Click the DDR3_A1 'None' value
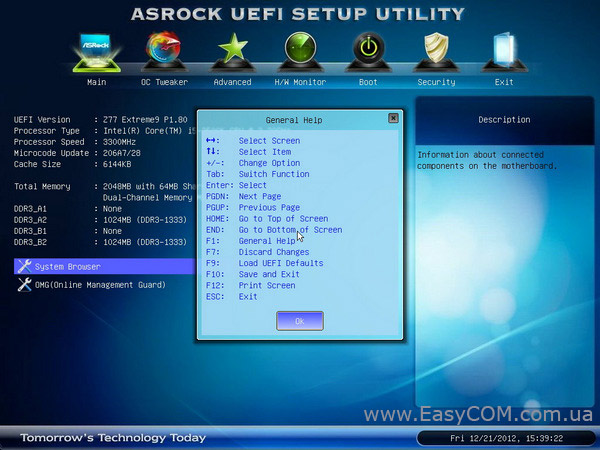This screenshot has height=450, width=600. pyautogui.click(x=112, y=209)
